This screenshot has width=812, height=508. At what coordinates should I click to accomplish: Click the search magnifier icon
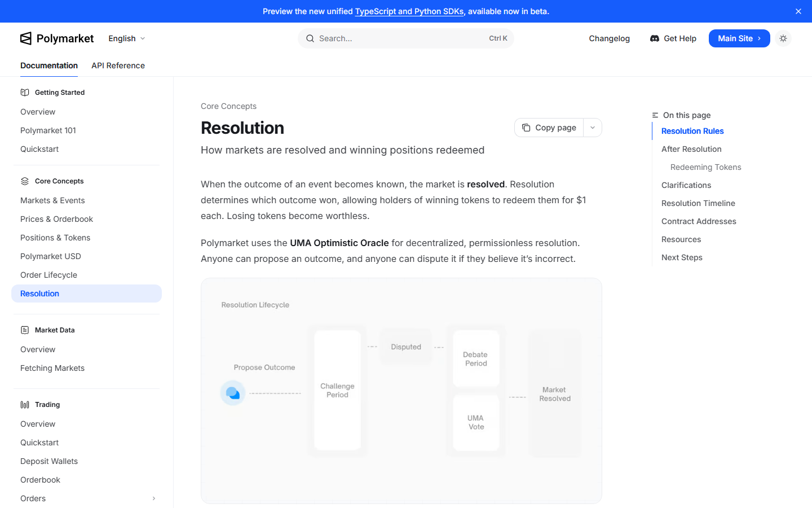(x=310, y=38)
